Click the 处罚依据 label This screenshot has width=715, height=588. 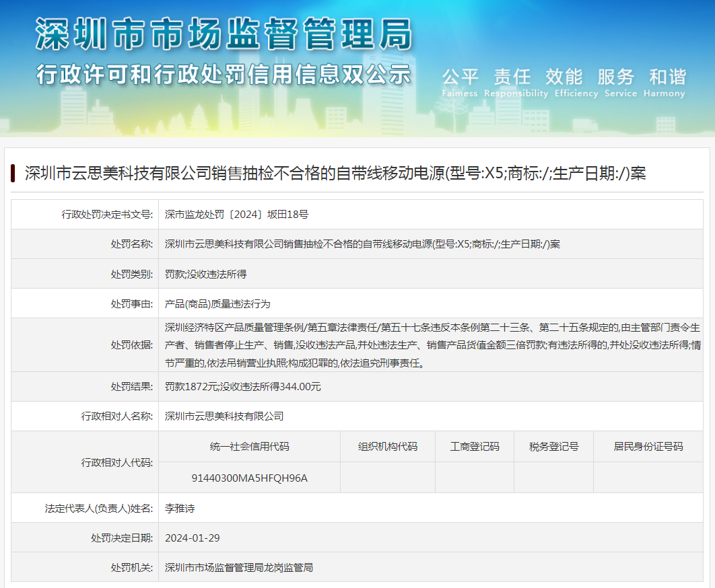pos(132,344)
